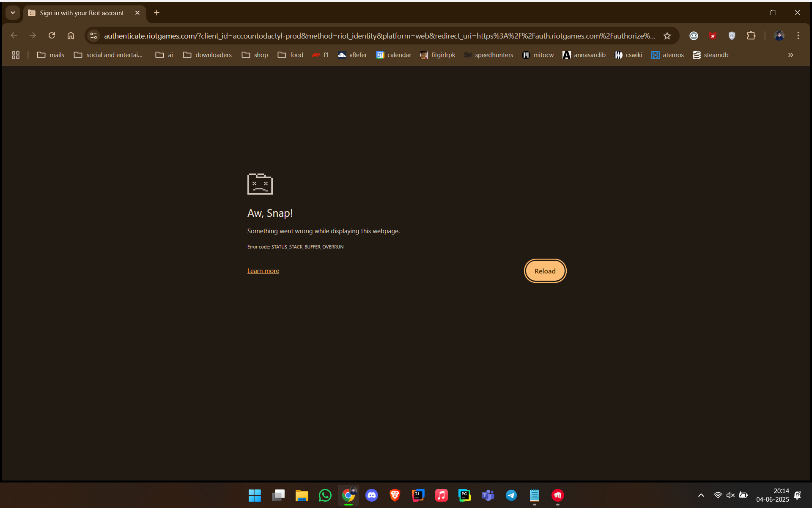Viewport: 812px width, 508px height.
Task: Expand the tab search dropdown arrow
Action: [x=13, y=13]
